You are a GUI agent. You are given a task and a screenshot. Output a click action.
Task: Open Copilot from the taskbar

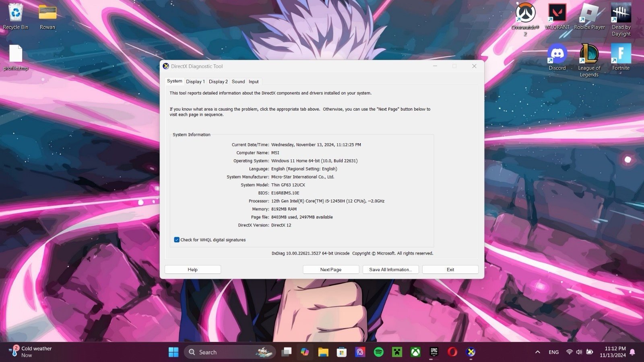305,352
